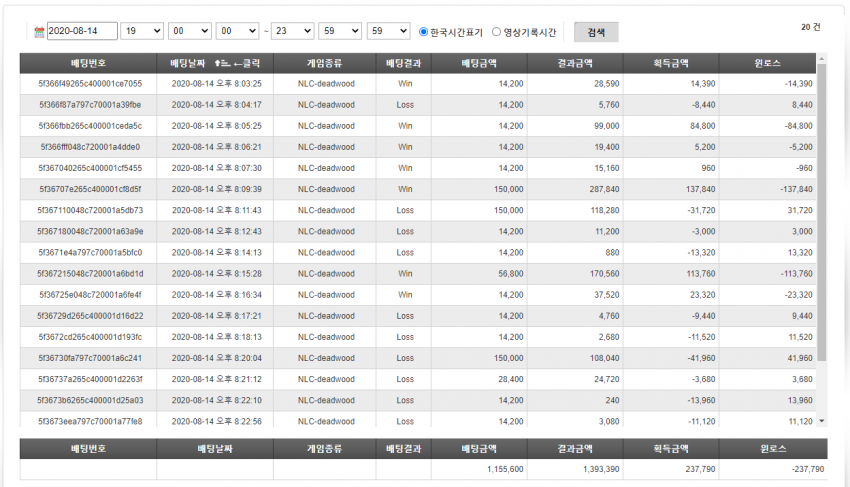The height and width of the screenshot is (487, 850).
Task: Click the bet amount 56,800
Action: click(x=511, y=274)
